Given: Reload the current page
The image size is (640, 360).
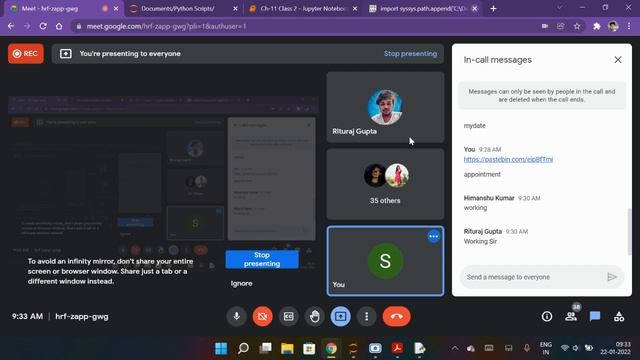Looking at the screenshot, I should tap(43, 26).
